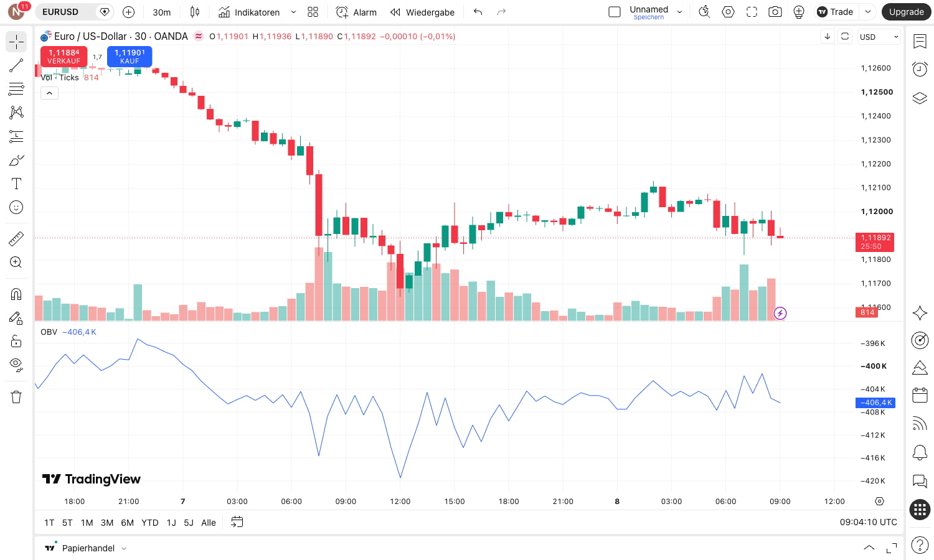Open the economic calendar panel
This screenshot has width=934, height=560.
pyautogui.click(x=920, y=395)
